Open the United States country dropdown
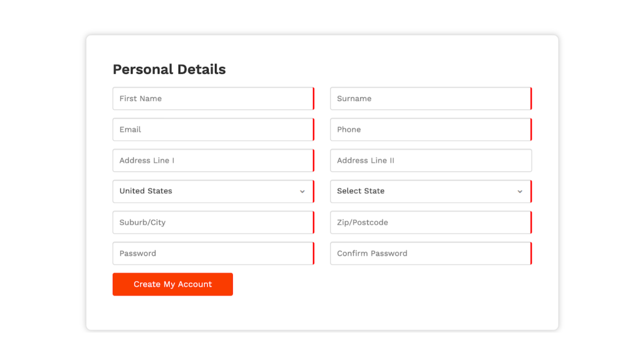The height and width of the screenshot is (362, 644). tap(213, 191)
